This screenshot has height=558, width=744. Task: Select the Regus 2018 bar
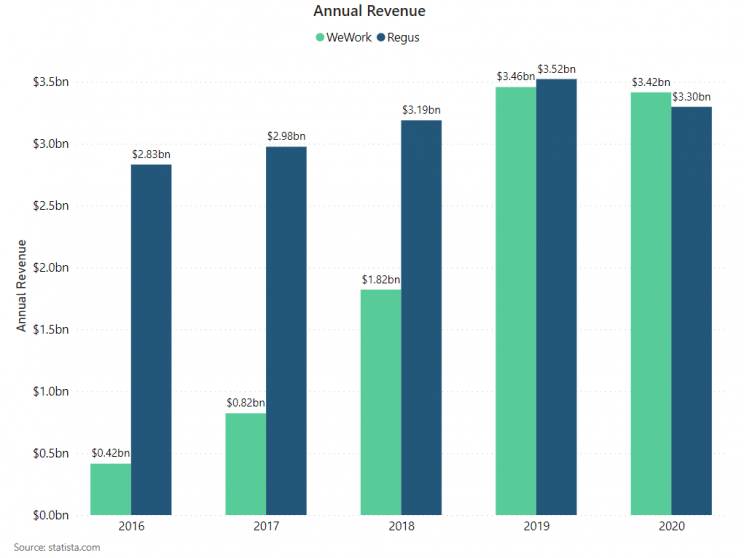point(421,317)
